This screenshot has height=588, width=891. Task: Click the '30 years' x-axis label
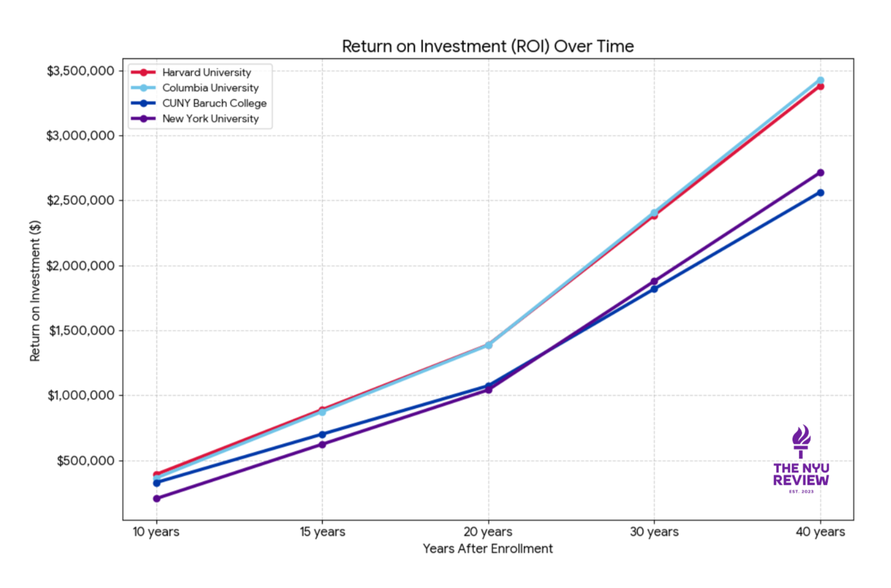654,532
